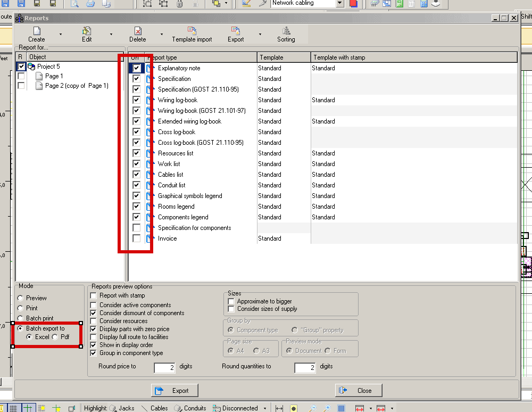Open dropdown arrow next to Export toolbar button
Viewport: 532px width, 412px height.
260,35
